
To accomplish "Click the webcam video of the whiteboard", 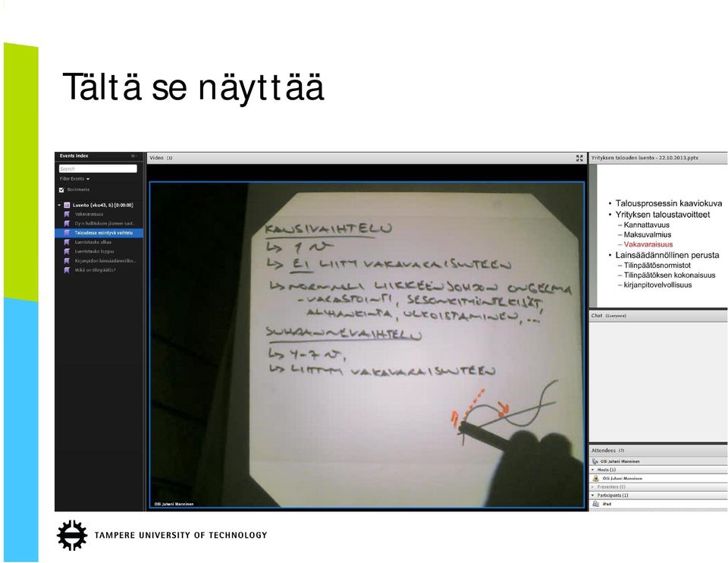I will pyautogui.click(x=367, y=345).
